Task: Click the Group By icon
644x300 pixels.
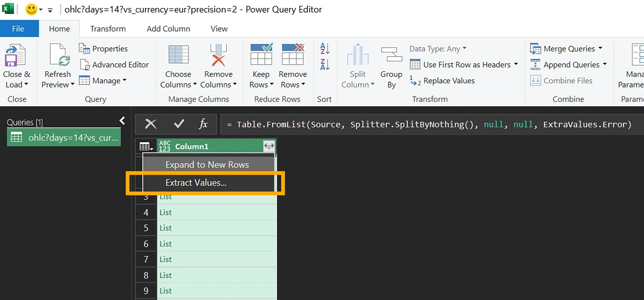Action: click(391, 56)
